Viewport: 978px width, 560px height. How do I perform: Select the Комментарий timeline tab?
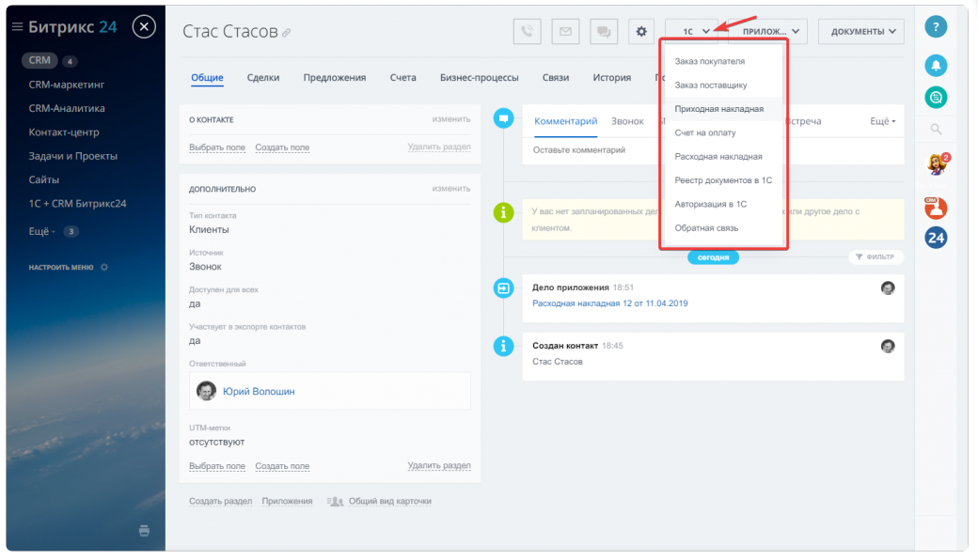pyautogui.click(x=566, y=121)
